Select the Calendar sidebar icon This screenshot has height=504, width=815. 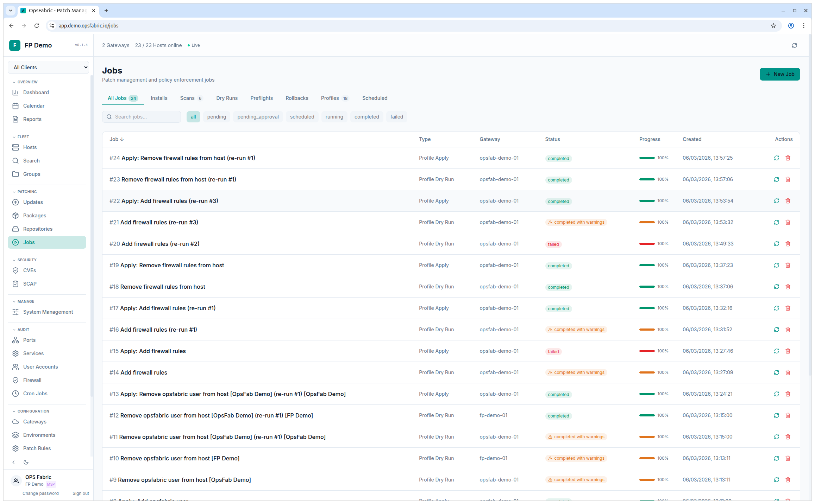15,106
